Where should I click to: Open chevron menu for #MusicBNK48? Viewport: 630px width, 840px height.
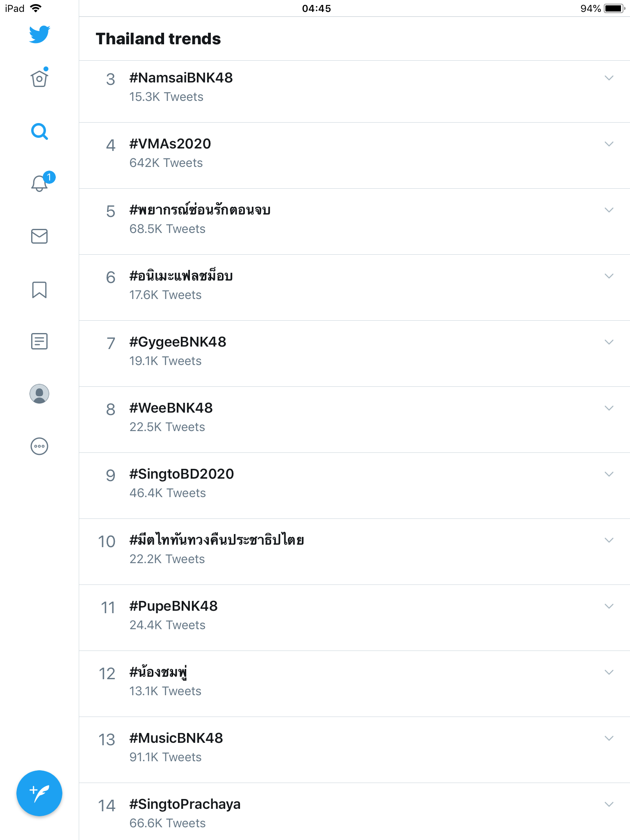point(609,738)
